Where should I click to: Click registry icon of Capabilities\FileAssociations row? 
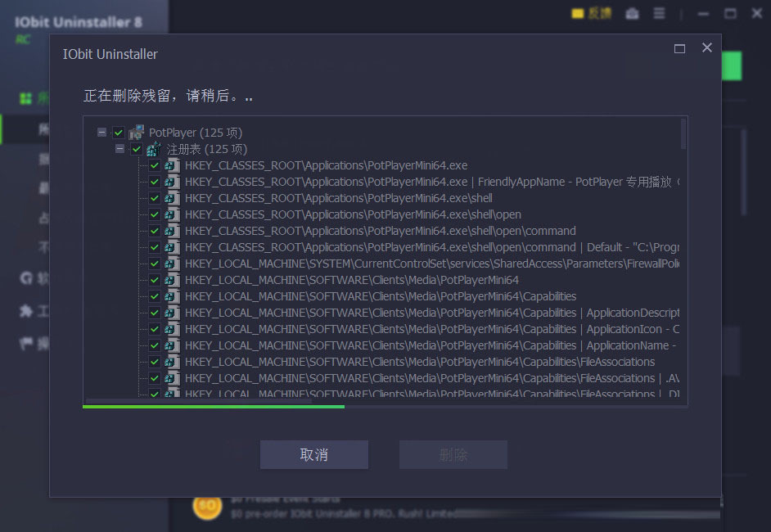[x=172, y=362]
